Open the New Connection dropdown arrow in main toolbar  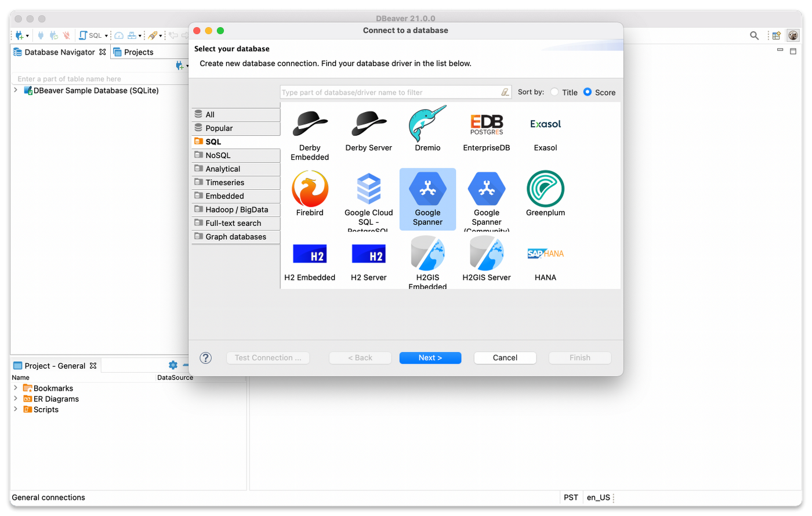27,36
